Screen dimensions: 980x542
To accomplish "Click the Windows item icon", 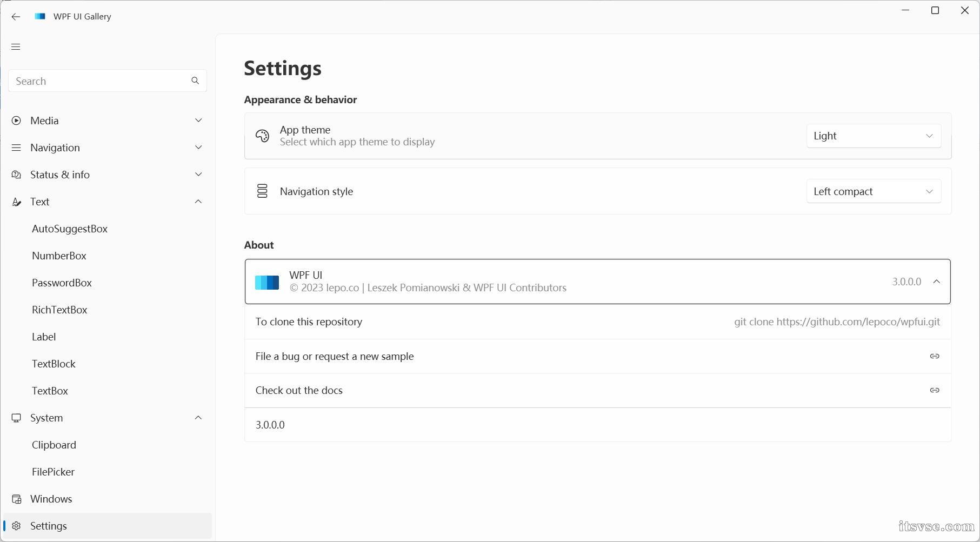I will 16,499.
